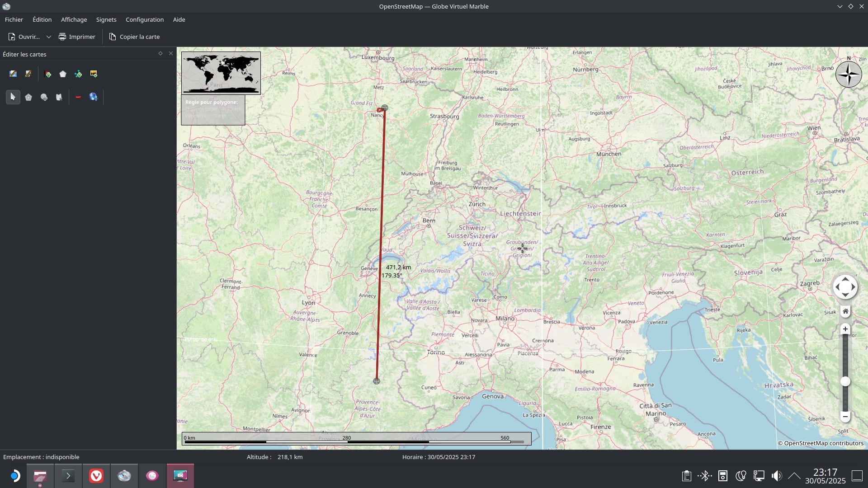Pan map up with navigation arrow
The image size is (868, 488).
[845, 279]
